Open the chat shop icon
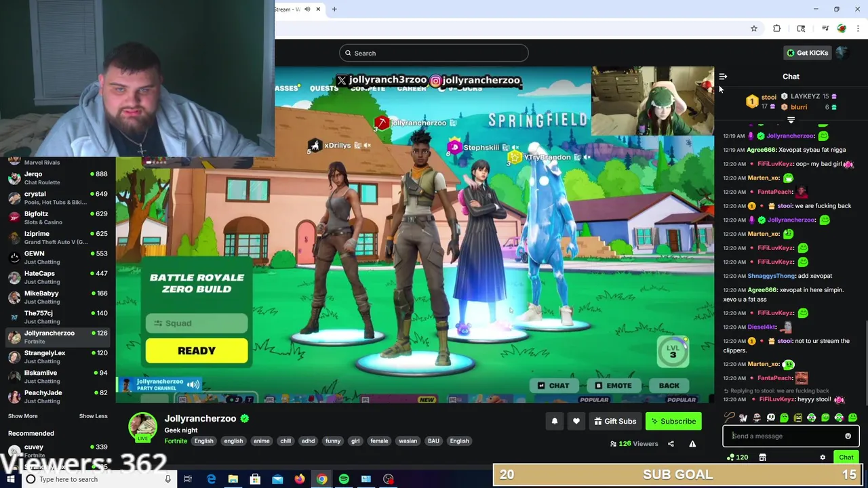 tap(762, 457)
